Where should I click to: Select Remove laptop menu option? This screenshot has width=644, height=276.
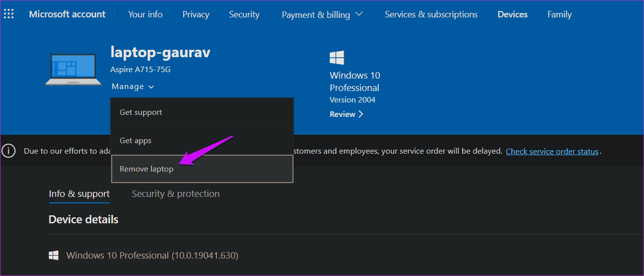202,169
